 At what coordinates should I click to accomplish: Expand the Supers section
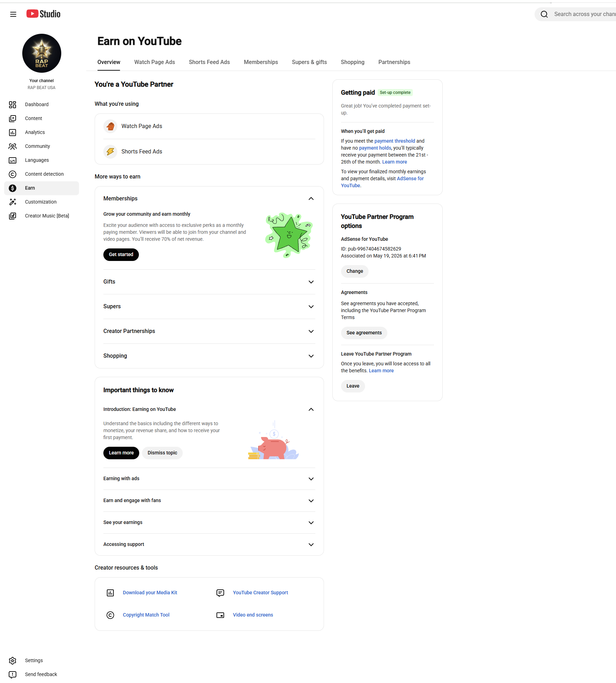[311, 307]
